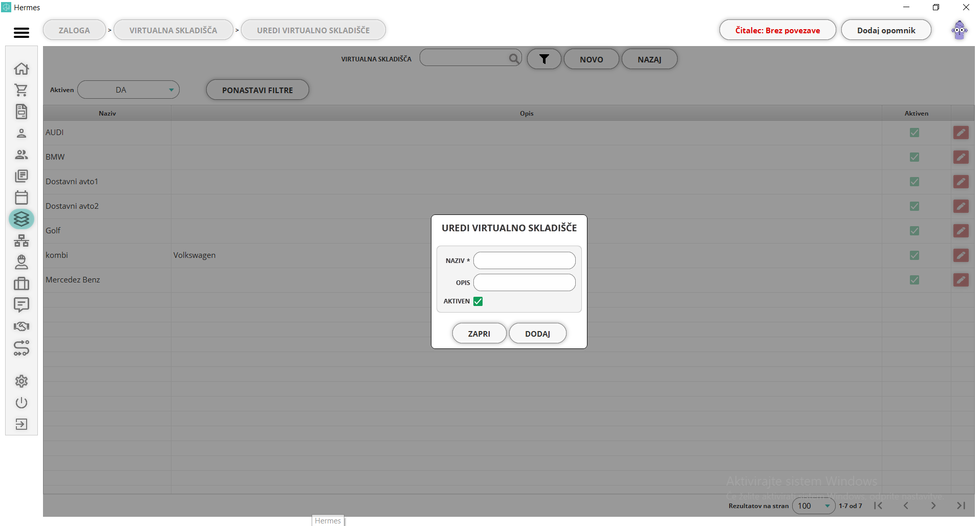Click the logout exit icon
980x526 pixels.
click(x=21, y=424)
